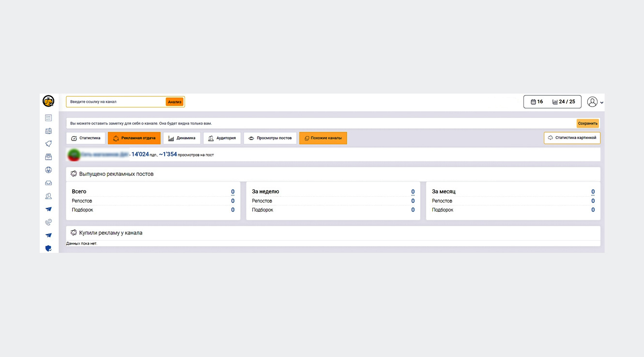
Task: Open Статистика картинкой button
Action: [x=572, y=138]
